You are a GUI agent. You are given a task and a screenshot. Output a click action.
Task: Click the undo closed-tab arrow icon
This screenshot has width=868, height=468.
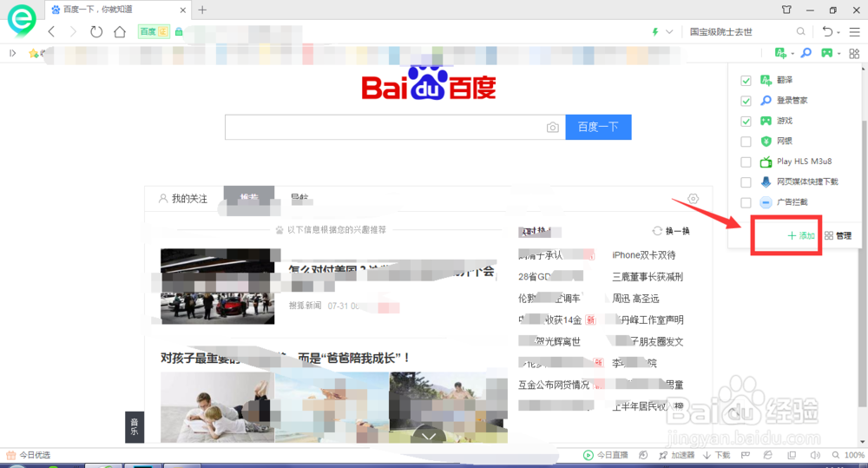tap(827, 31)
